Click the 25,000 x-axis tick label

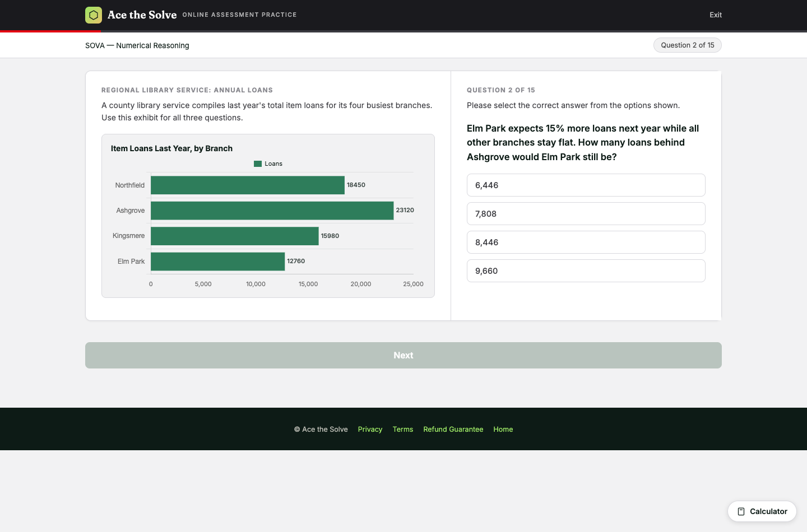tap(414, 284)
